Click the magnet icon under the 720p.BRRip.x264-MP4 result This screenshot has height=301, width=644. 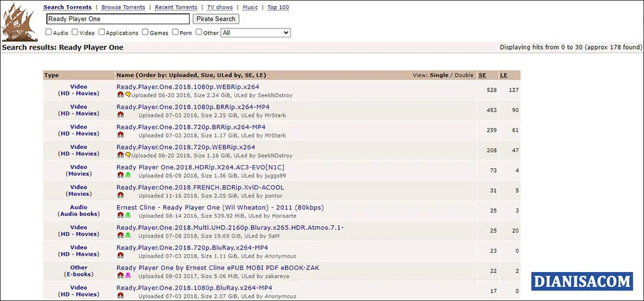click(x=120, y=136)
